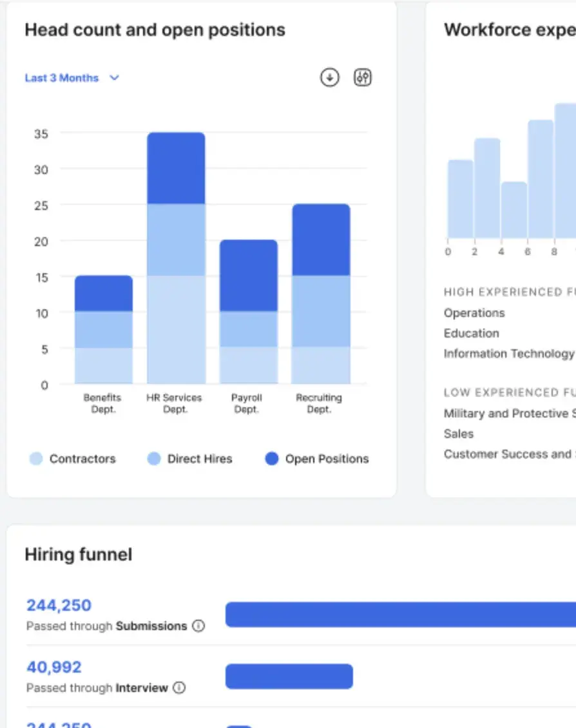
Task: Click the info icon next to Submissions
Action: 199,626
